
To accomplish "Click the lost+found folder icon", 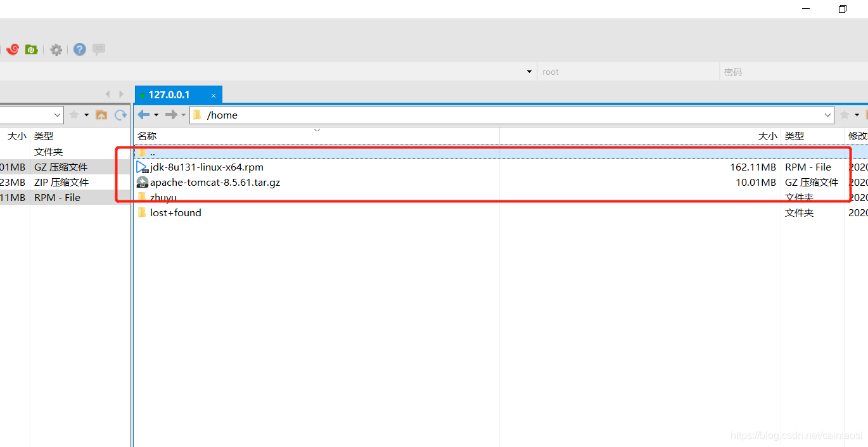I will (x=142, y=212).
